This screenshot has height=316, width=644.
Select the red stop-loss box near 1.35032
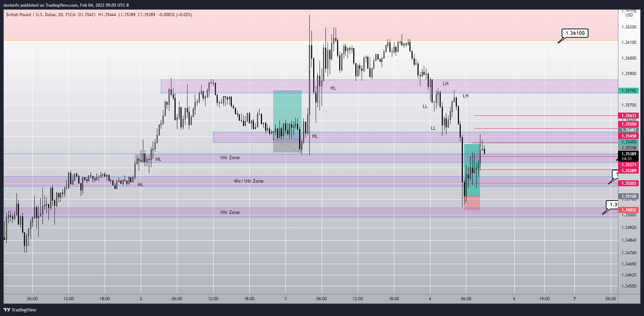point(472,203)
